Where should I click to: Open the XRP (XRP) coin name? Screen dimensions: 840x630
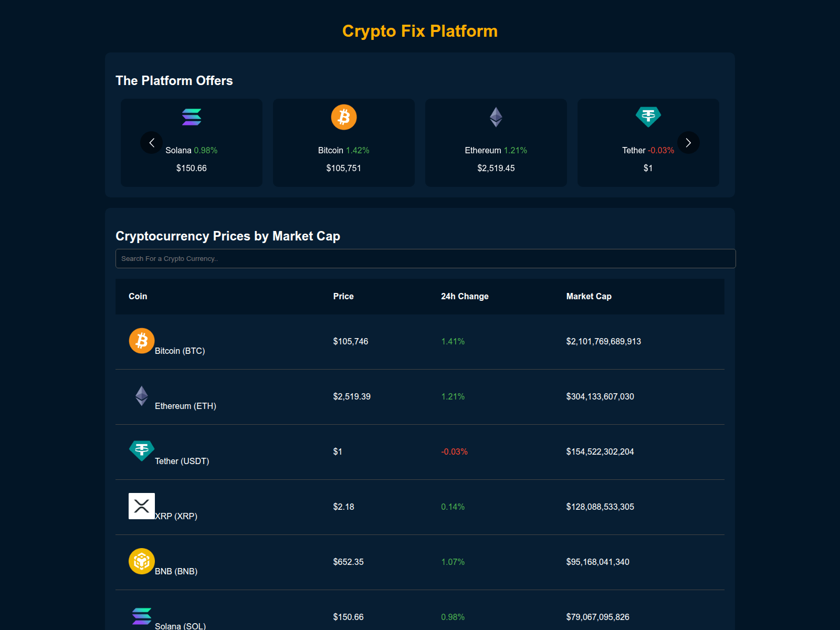pyautogui.click(x=176, y=516)
